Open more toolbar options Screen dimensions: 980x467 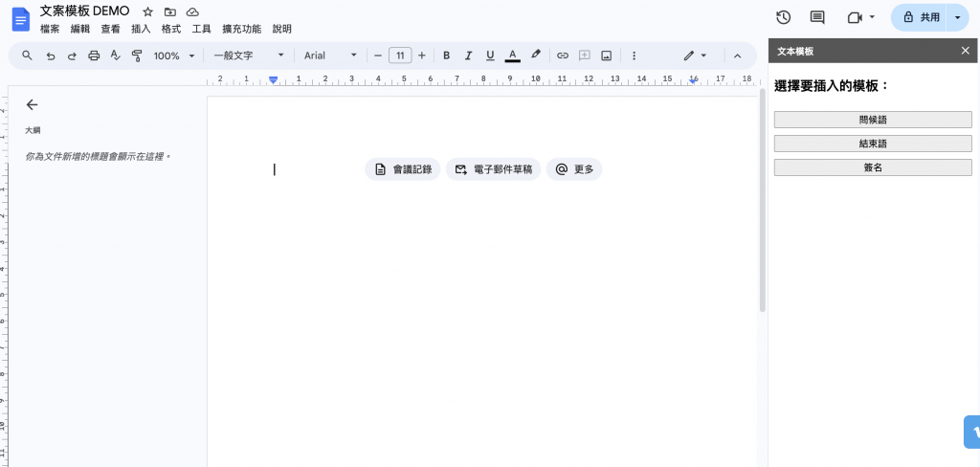(x=634, y=56)
